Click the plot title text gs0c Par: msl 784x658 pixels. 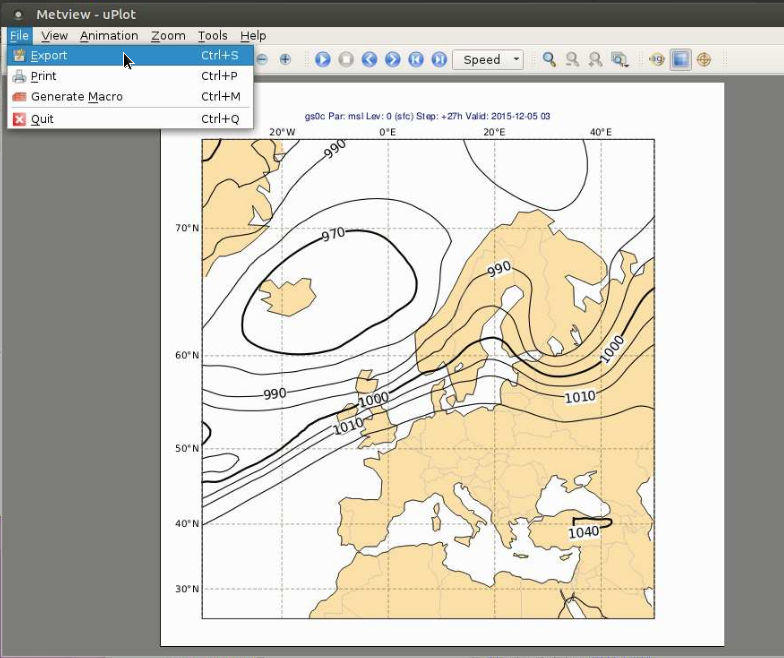point(428,116)
